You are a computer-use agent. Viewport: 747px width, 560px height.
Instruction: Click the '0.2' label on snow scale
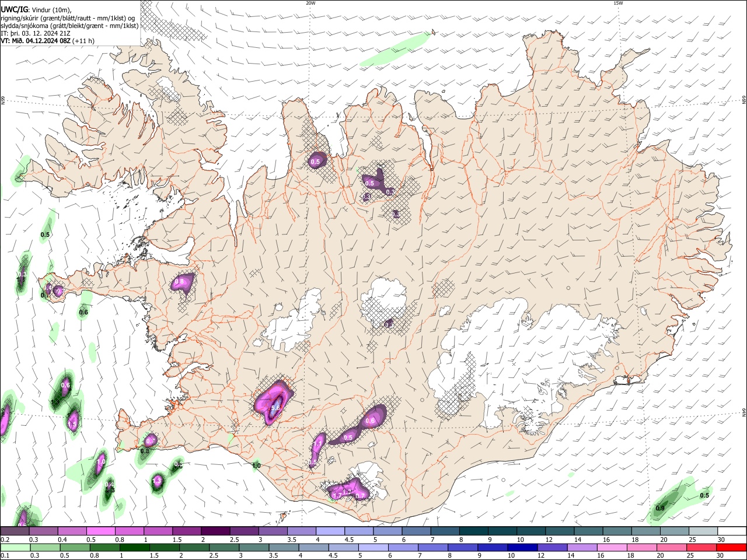[x=4, y=540]
